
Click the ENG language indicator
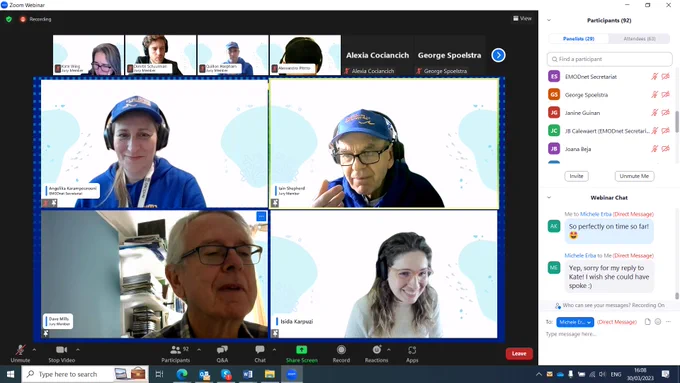616,374
